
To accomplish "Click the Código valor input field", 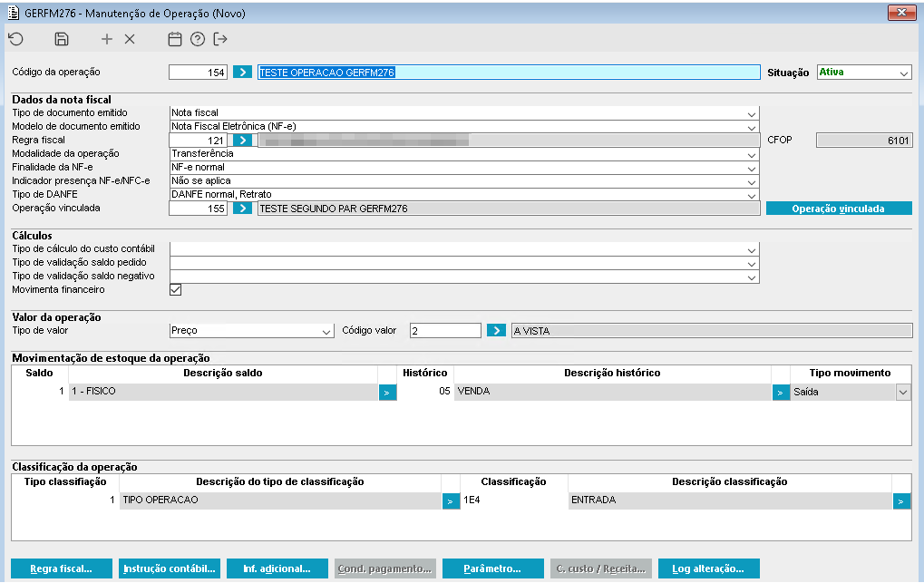I will [445, 331].
